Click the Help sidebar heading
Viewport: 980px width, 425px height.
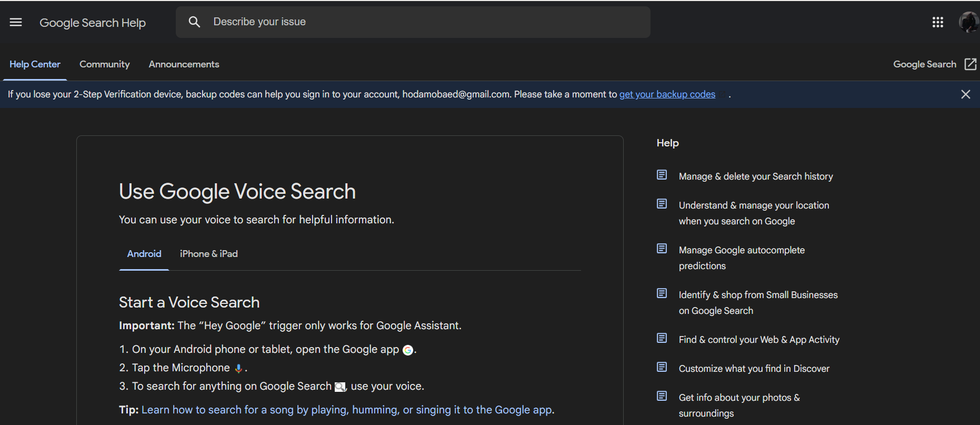668,143
